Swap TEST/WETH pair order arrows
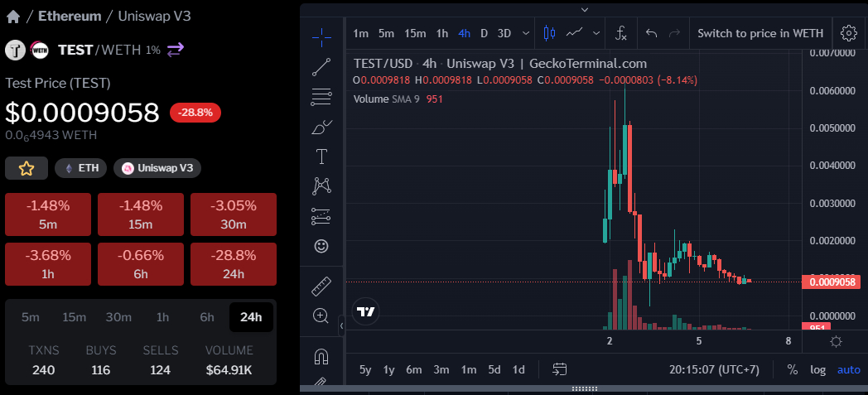The height and width of the screenshot is (395, 868). (x=175, y=50)
